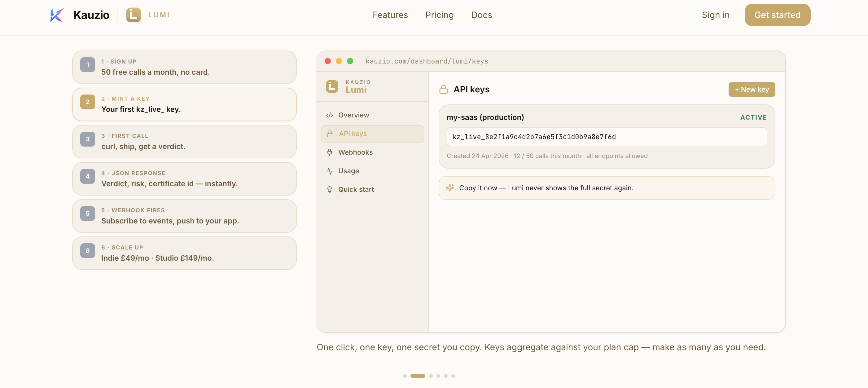Viewport: 868px width, 388px height.
Task: Click the fourth carousel pagination dot
Action: (x=438, y=376)
